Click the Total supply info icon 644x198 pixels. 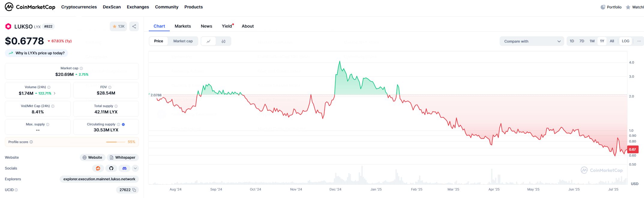(116, 106)
